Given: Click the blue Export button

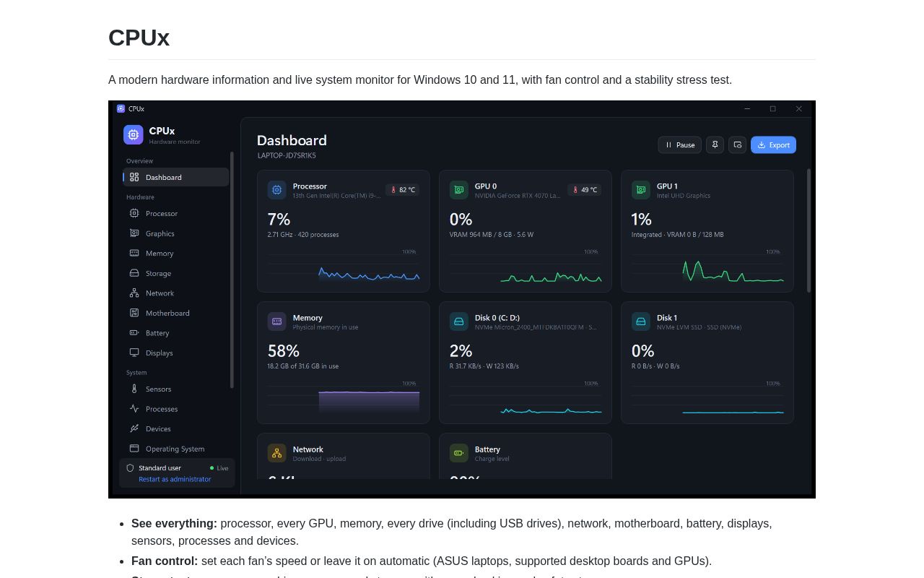Looking at the screenshot, I should tap(773, 144).
